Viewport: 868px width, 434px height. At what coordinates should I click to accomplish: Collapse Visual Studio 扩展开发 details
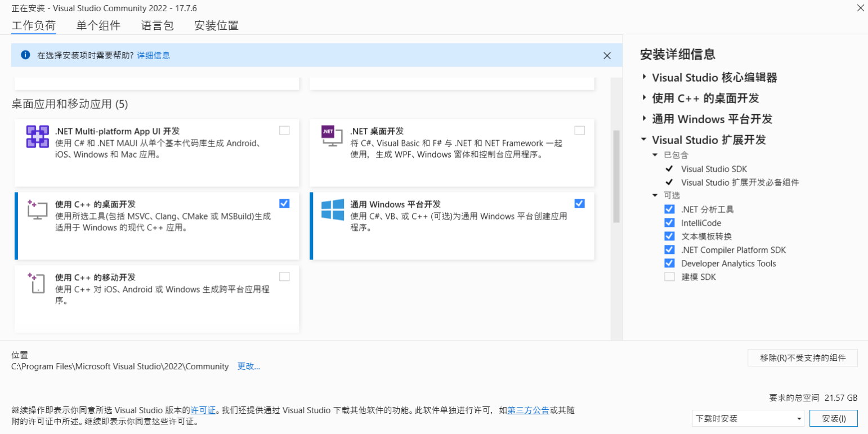(645, 140)
